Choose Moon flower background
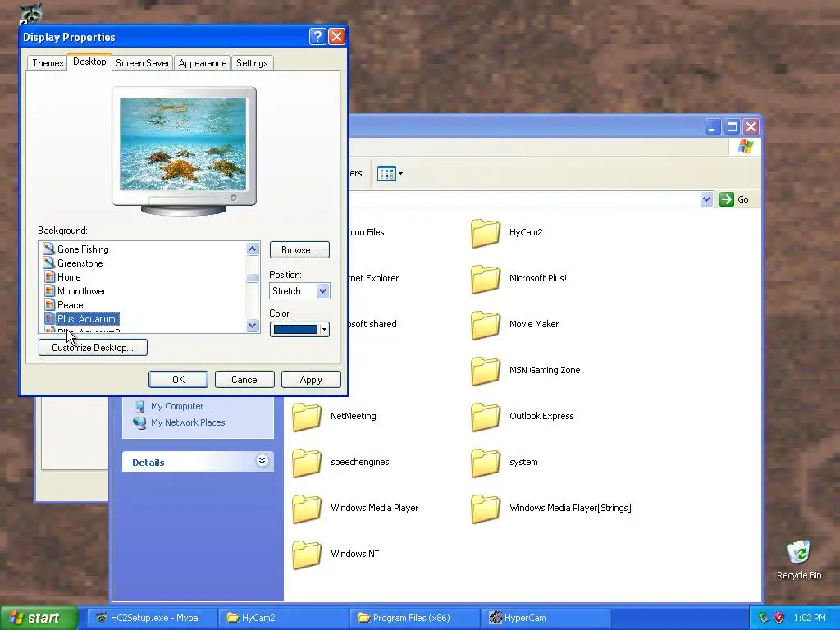This screenshot has height=630, width=840. (x=81, y=291)
